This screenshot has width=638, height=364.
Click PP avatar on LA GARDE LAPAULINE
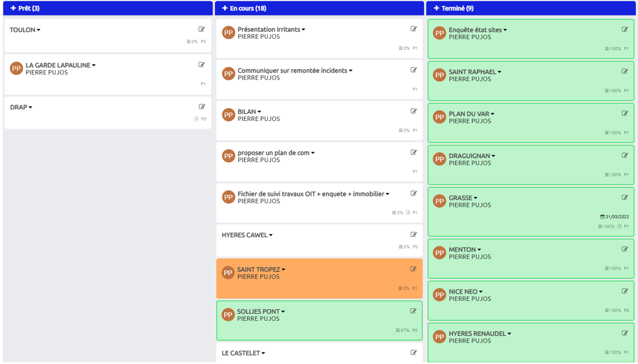point(17,68)
